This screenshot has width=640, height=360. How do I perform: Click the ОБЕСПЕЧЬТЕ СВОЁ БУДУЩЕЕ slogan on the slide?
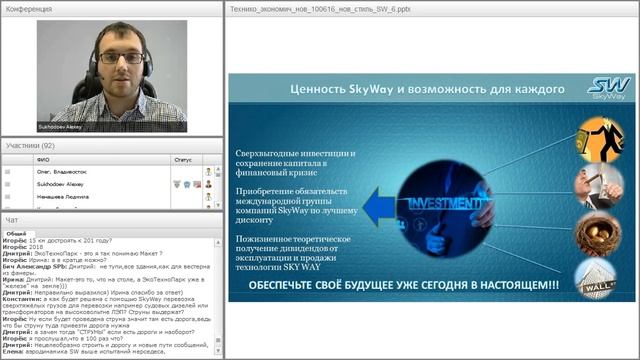click(x=404, y=284)
